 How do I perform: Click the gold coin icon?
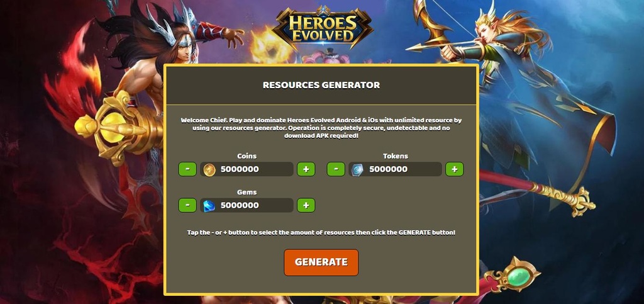[x=209, y=169]
